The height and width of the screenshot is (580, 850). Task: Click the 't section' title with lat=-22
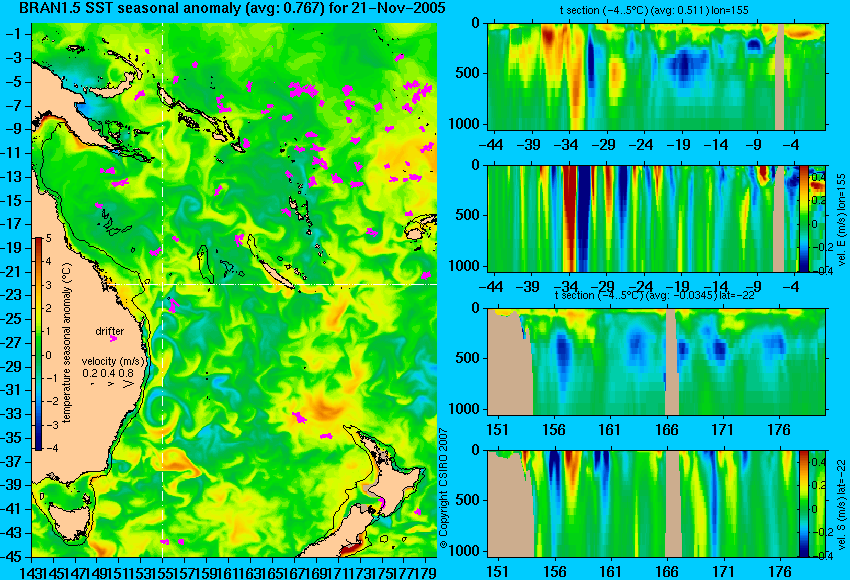tap(654, 295)
